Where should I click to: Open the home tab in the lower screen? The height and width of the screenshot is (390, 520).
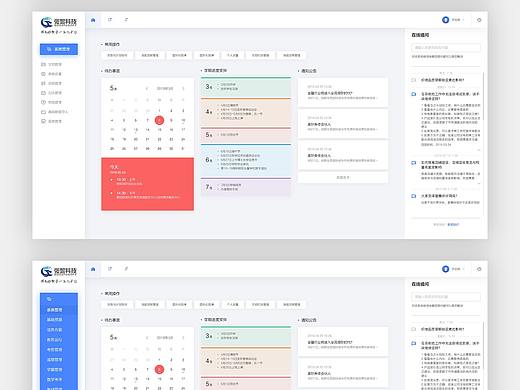93,269
